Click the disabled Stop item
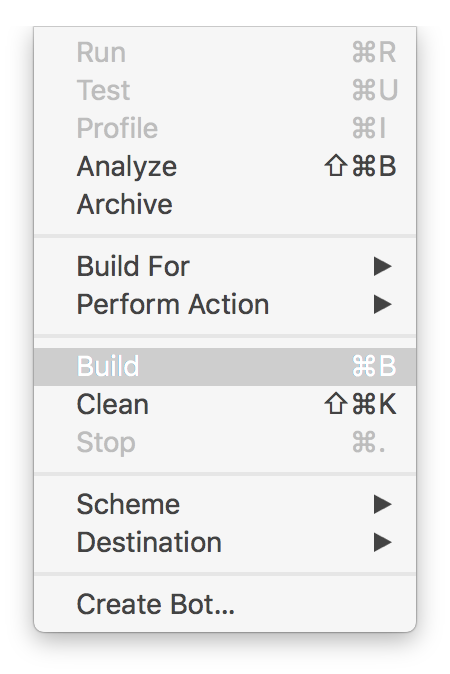The height and width of the screenshot is (674, 450). pos(225,442)
